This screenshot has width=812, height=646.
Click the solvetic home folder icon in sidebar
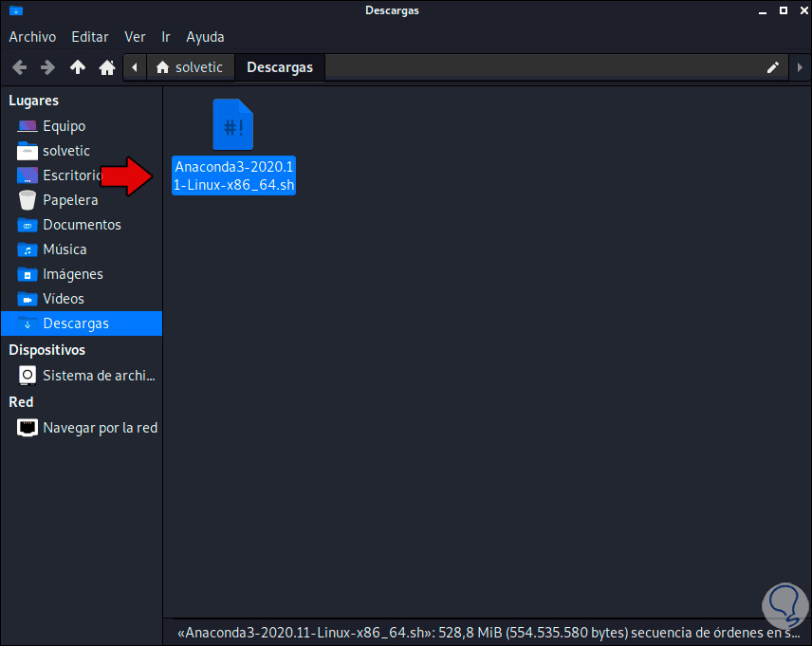click(28, 151)
